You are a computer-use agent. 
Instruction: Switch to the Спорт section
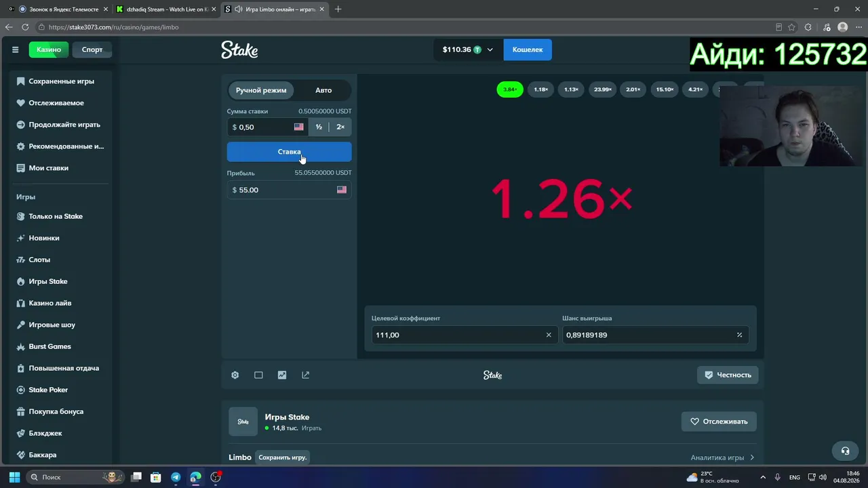(x=92, y=49)
